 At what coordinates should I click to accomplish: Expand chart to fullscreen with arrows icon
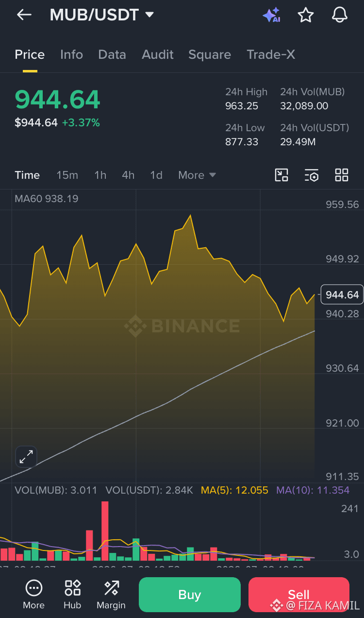[x=26, y=457]
